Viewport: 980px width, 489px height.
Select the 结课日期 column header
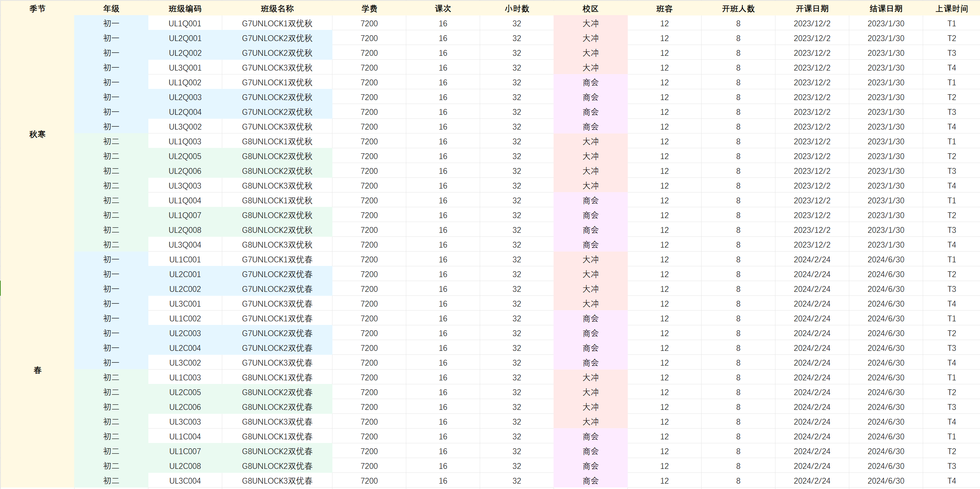(886, 8)
